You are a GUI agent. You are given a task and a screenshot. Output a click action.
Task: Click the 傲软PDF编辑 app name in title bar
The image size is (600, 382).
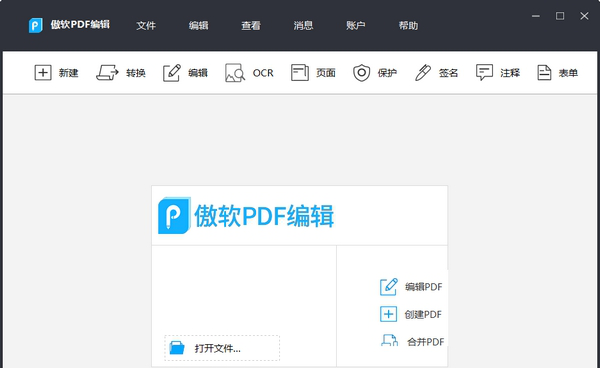80,25
